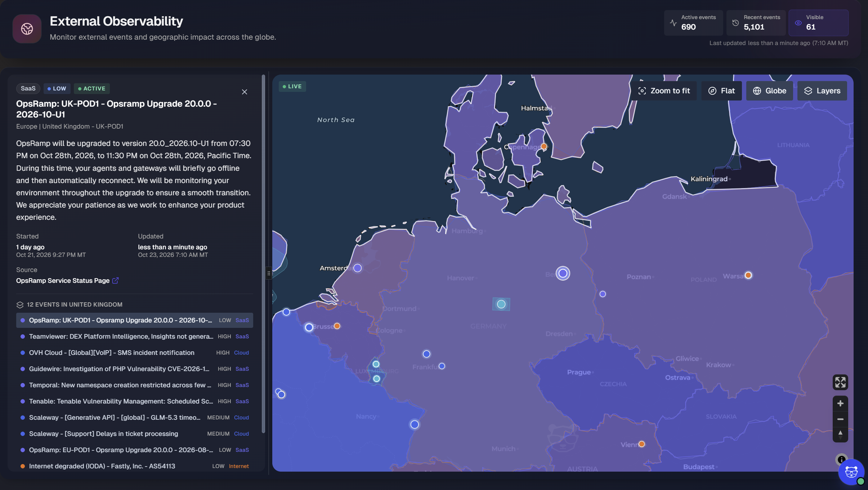Viewport: 868px width, 490px height.
Task: Open the OpsRamp Service Status Page link
Action: [x=67, y=280]
